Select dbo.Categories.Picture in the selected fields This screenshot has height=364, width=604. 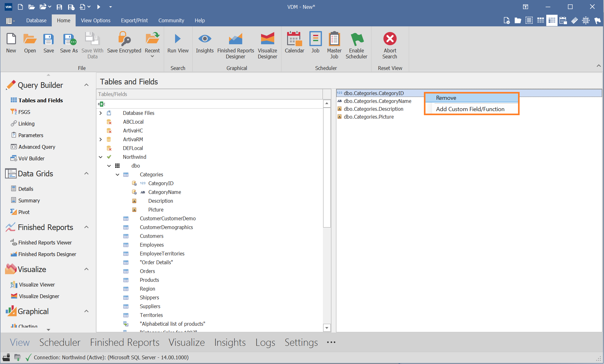pyautogui.click(x=369, y=117)
